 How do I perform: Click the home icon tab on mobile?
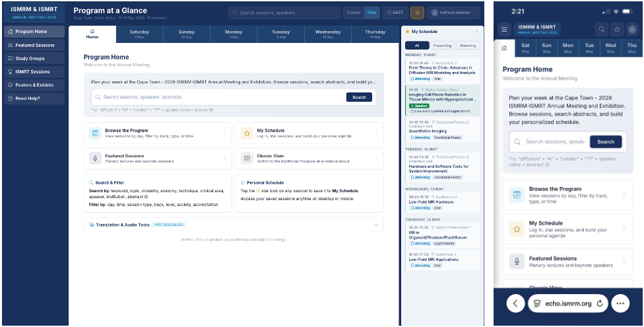pos(505,48)
